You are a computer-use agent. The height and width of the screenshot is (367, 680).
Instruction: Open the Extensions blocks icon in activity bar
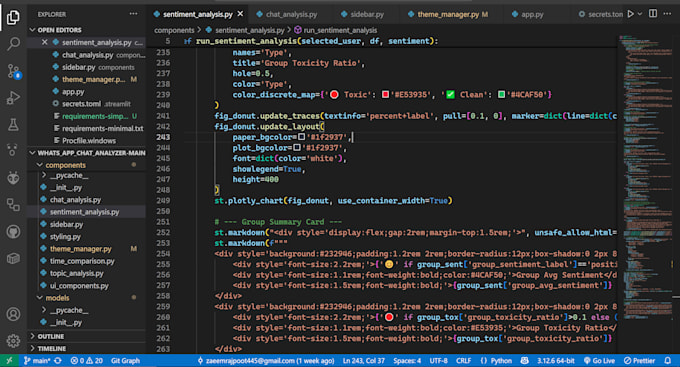13,204
